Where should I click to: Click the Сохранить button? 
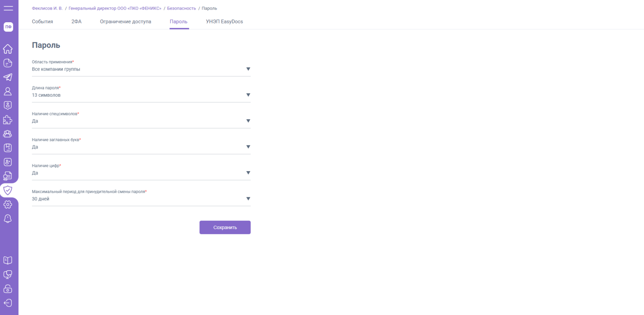click(x=225, y=228)
